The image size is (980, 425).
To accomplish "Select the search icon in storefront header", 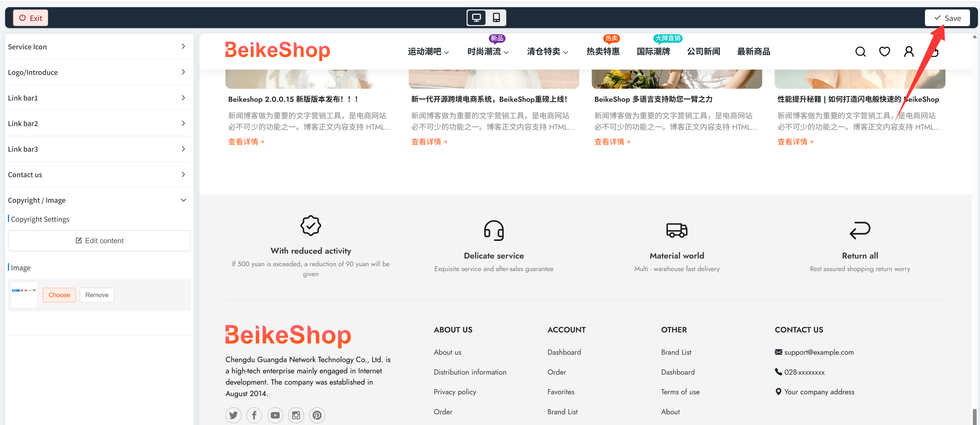I will (860, 51).
